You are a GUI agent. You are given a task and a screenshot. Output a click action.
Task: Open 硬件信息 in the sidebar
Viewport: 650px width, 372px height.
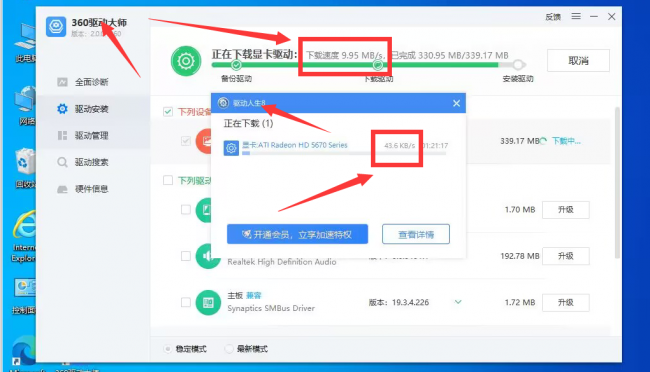point(93,189)
